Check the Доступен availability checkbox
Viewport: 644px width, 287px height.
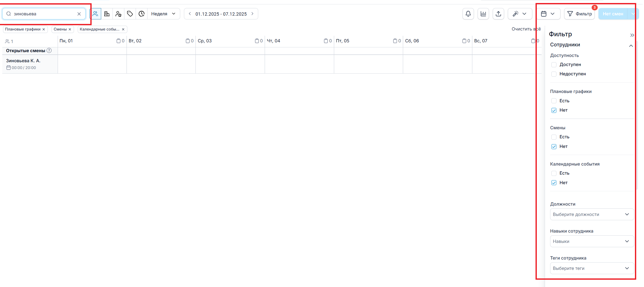click(554, 65)
